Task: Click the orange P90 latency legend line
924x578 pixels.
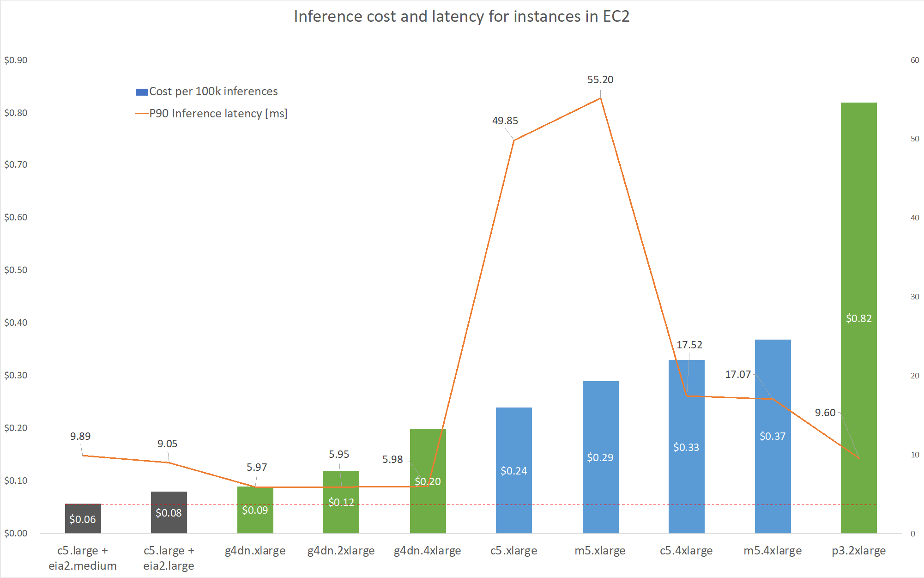Action: pos(141,114)
